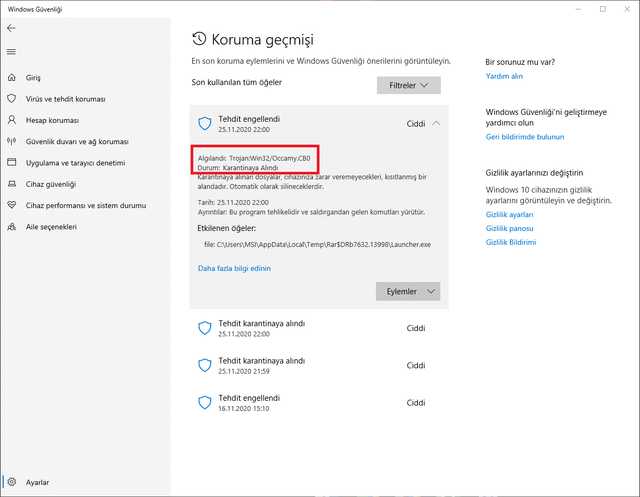Screen dimensions: 640x497
Task: Click shield icon of Tehdit karantinaya alındı 22:00
Action: point(204,328)
